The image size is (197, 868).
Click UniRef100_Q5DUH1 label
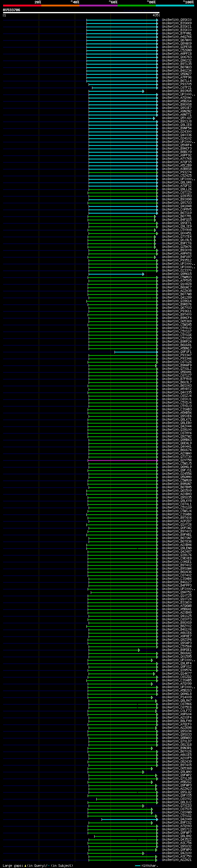click(x=176, y=372)
